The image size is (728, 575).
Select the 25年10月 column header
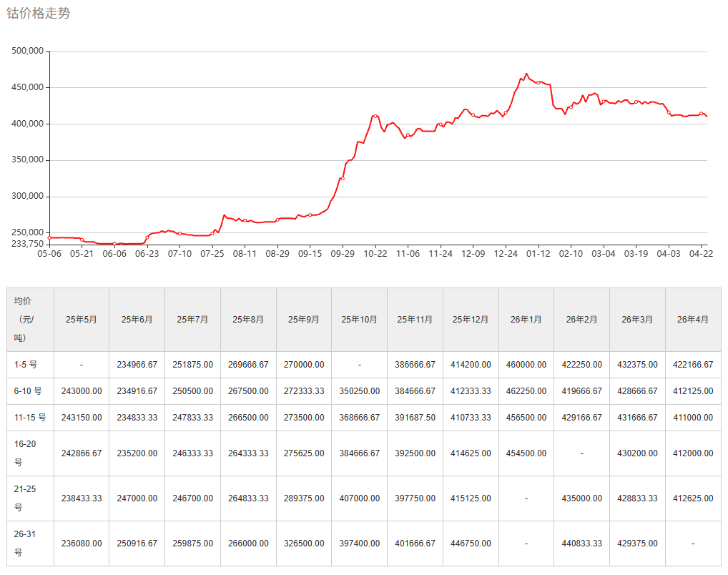pos(359,320)
